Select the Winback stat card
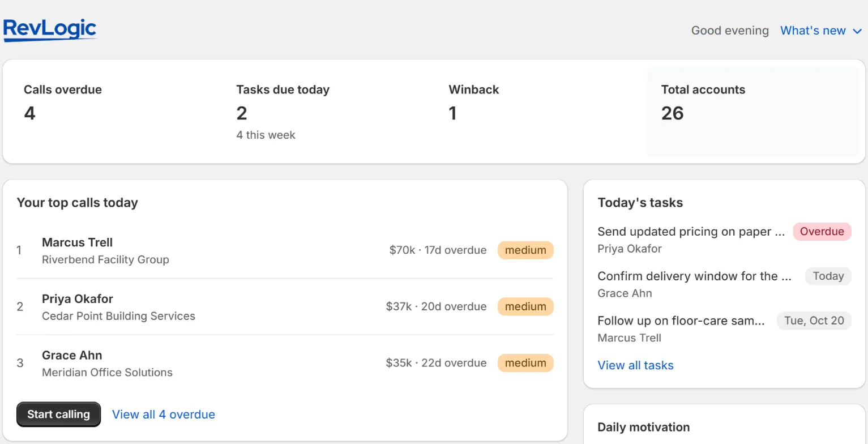 tap(540, 111)
